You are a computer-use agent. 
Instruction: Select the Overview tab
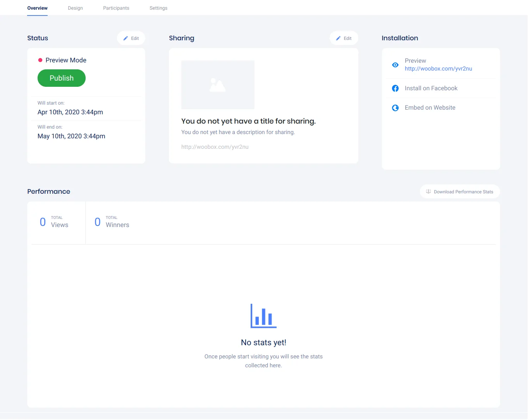pyautogui.click(x=38, y=8)
